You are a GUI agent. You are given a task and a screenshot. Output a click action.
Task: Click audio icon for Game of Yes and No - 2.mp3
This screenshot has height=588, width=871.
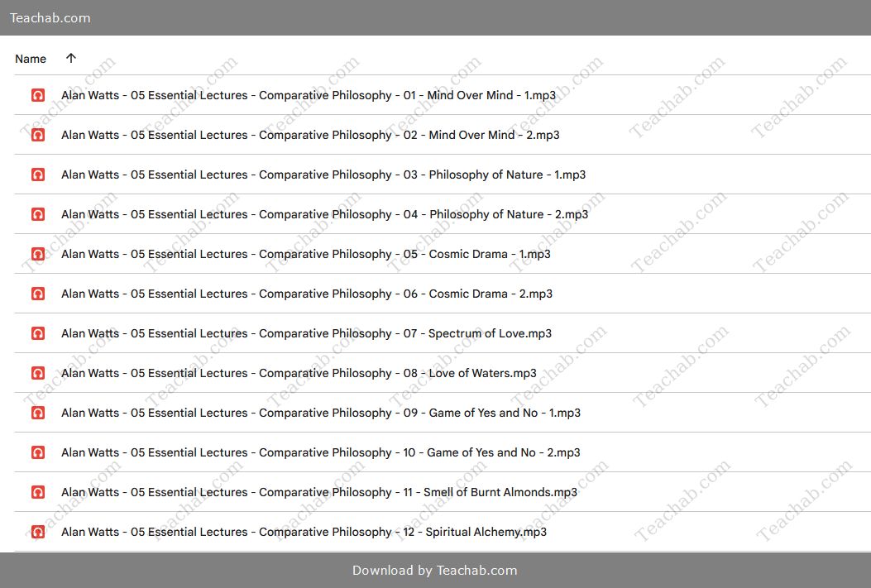coord(38,452)
